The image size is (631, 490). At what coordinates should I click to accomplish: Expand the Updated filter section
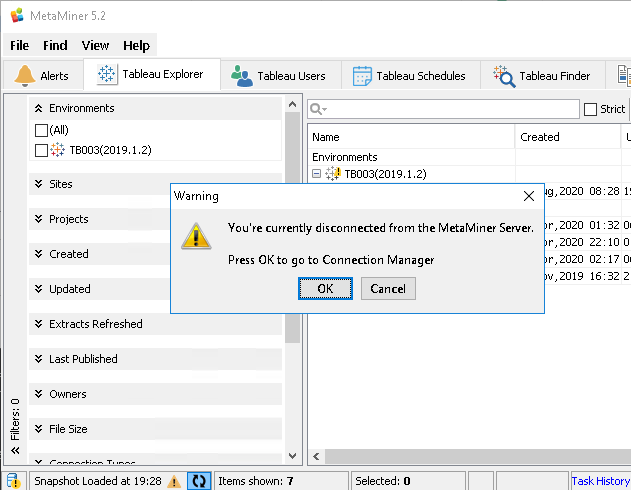pos(39,289)
